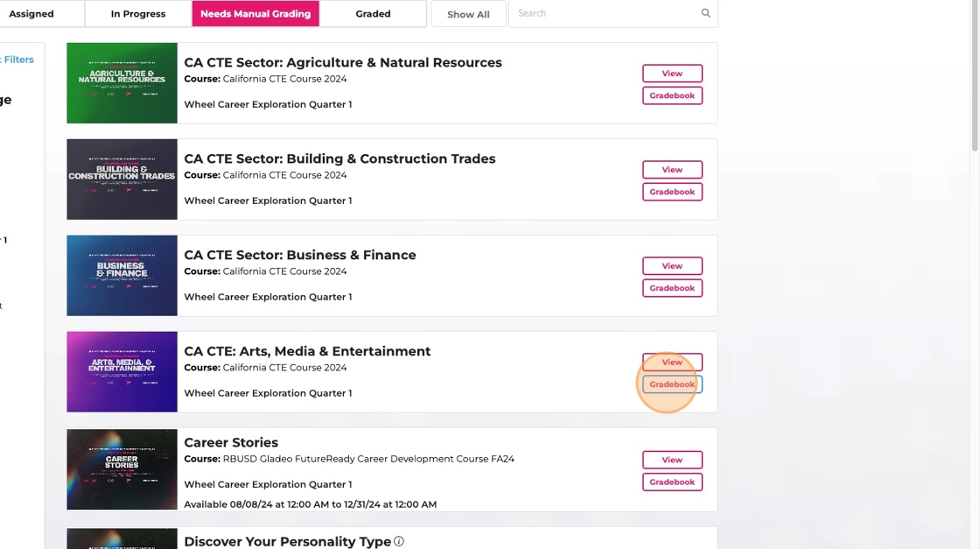This screenshot has height=549, width=980.
Task: Click Career Stories availability date text
Action: coord(310,504)
